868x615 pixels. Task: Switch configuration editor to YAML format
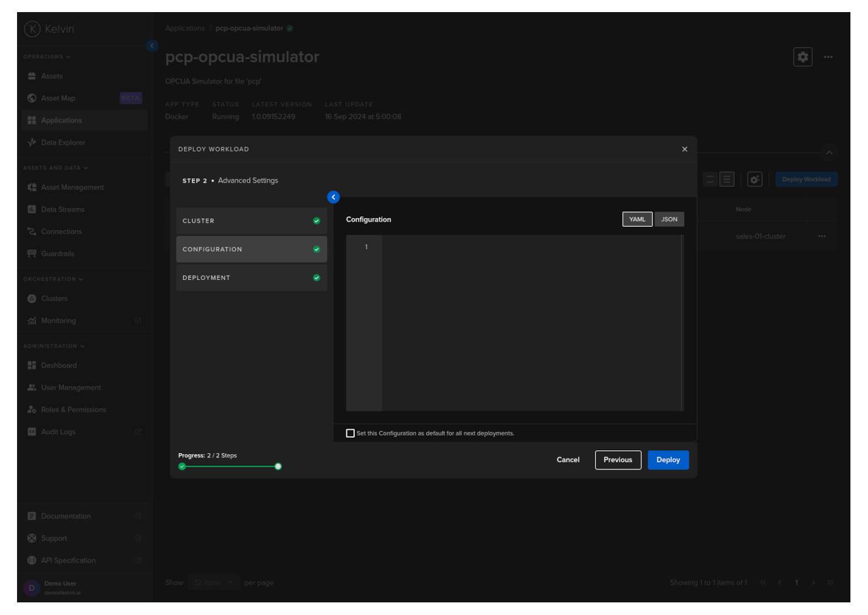coord(637,220)
